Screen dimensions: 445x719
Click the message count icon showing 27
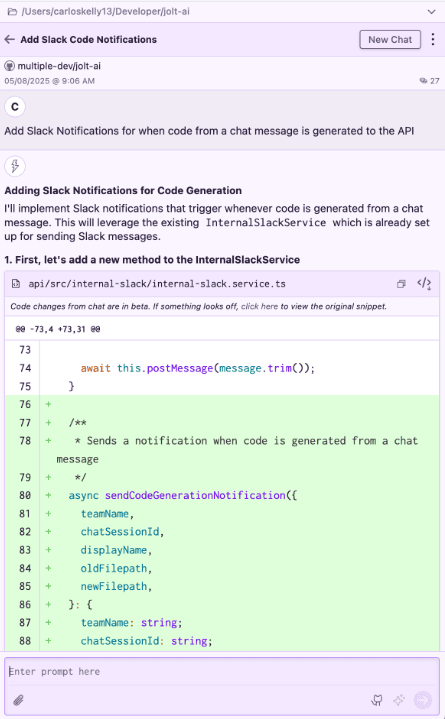click(x=423, y=81)
